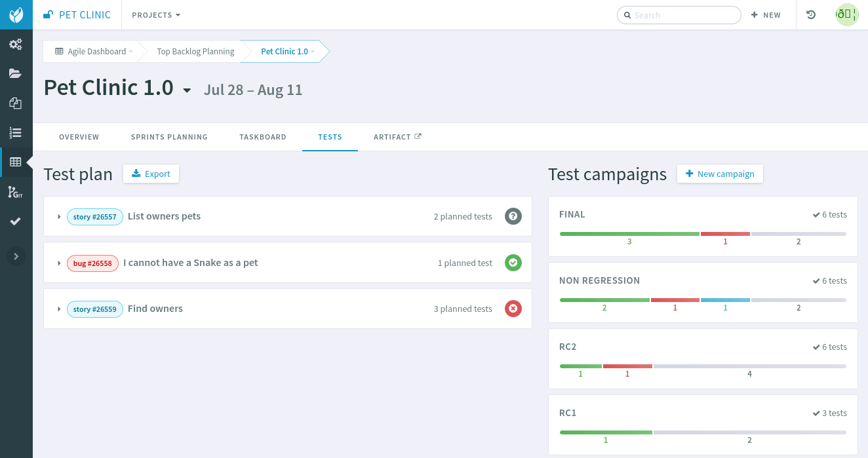
Task: Open the SPRINTS PLANNING tab
Action: [169, 137]
